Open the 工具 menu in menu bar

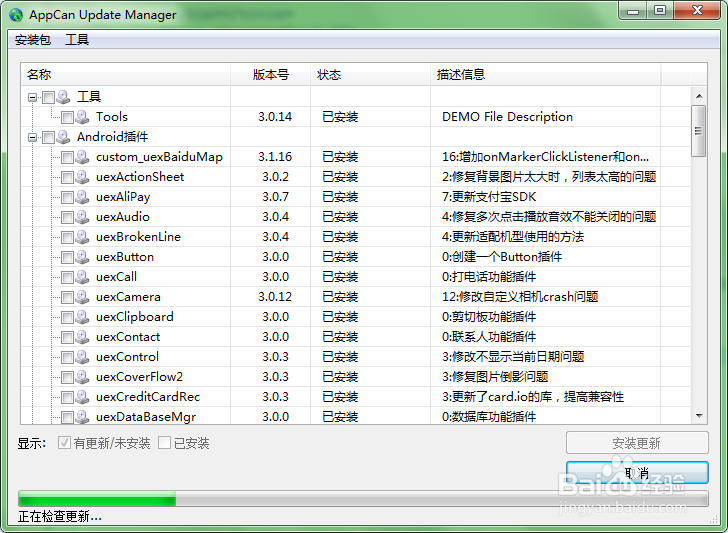pos(77,40)
